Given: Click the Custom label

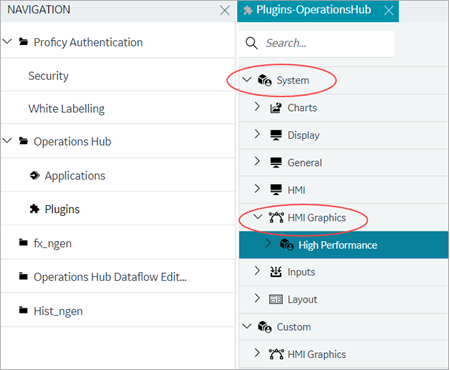Looking at the screenshot, I should 294,327.
